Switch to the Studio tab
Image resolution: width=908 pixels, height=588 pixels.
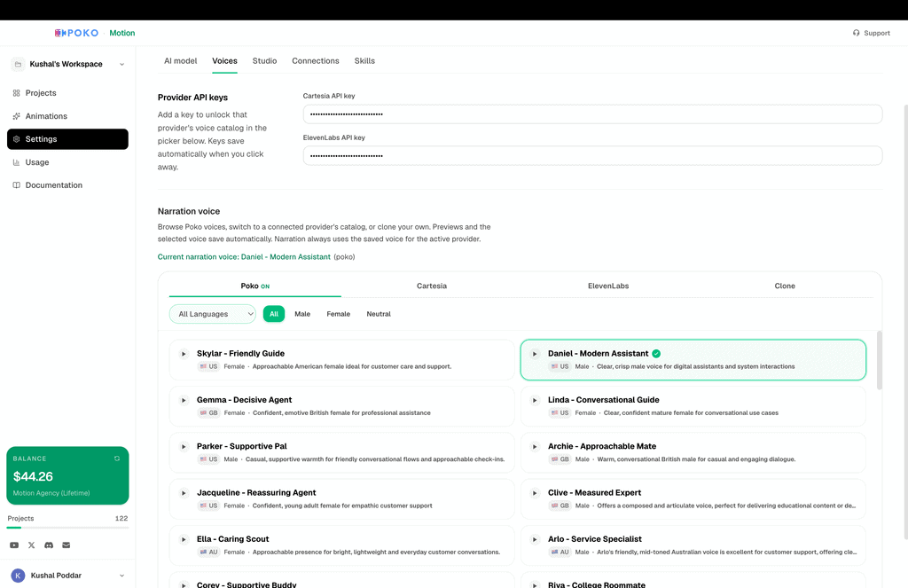(x=264, y=61)
